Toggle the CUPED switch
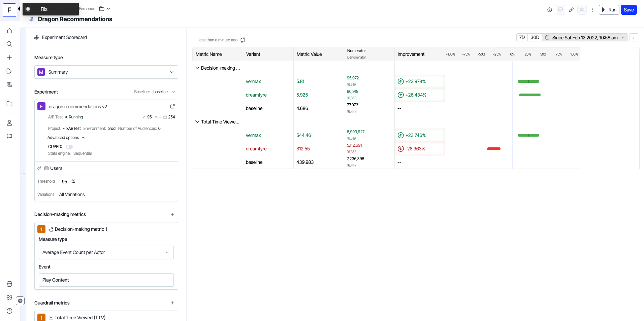This screenshot has width=644, height=321. pyautogui.click(x=69, y=147)
